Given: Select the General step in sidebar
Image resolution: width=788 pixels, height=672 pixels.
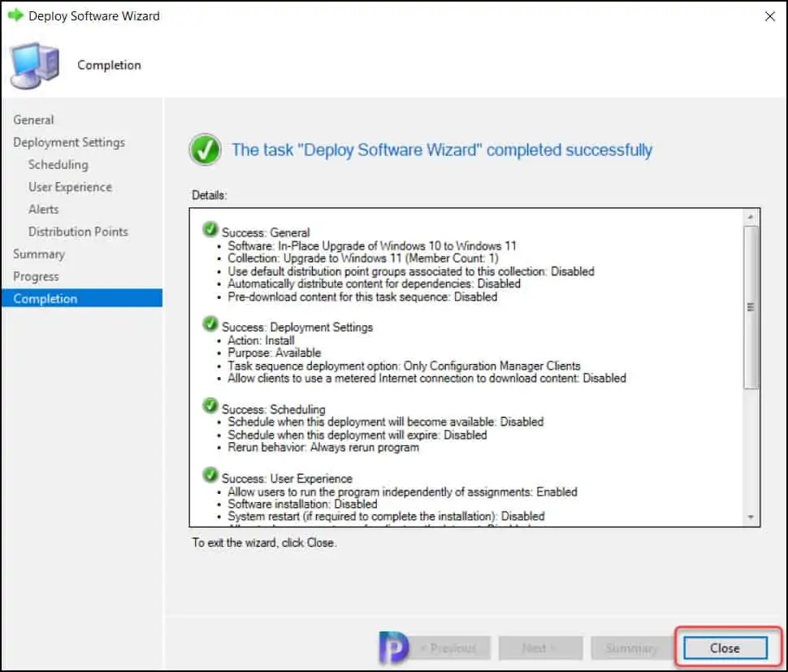Looking at the screenshot, I should click(33, 119).
